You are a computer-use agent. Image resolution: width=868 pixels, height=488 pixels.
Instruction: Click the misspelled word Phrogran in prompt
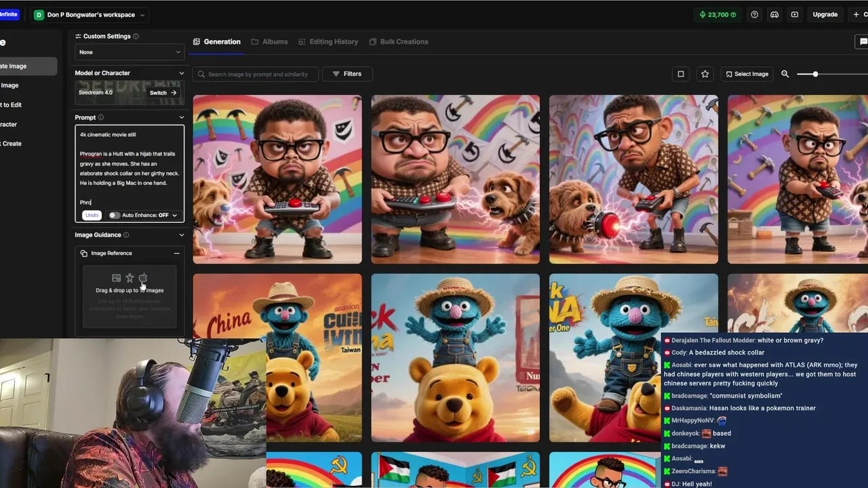[90, 154]
